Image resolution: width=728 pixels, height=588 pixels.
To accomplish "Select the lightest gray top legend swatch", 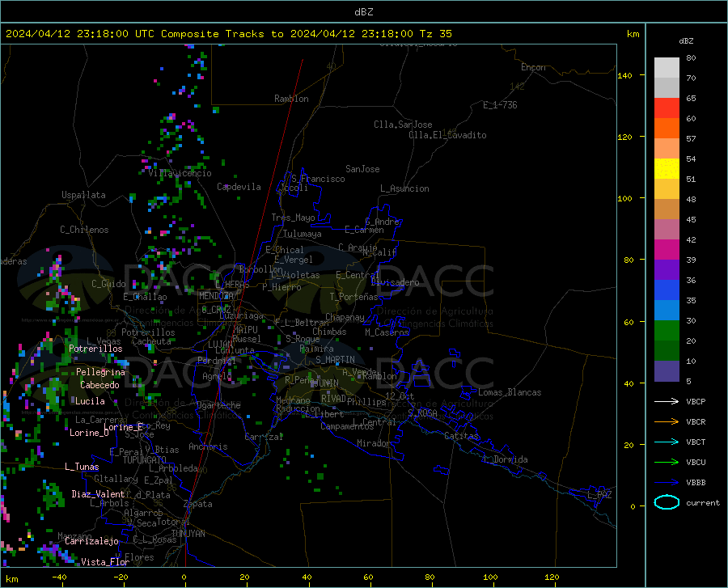I will (x=667, y=68).
